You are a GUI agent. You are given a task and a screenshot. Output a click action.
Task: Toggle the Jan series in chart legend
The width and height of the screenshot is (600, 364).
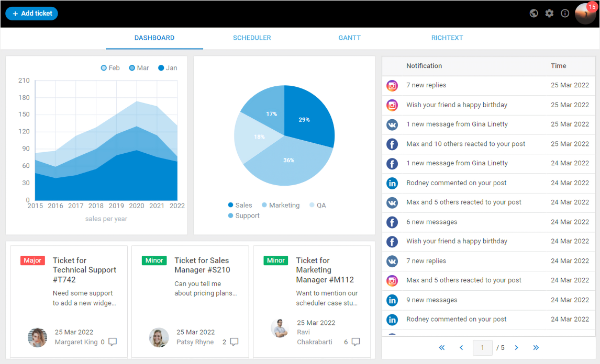168,68
